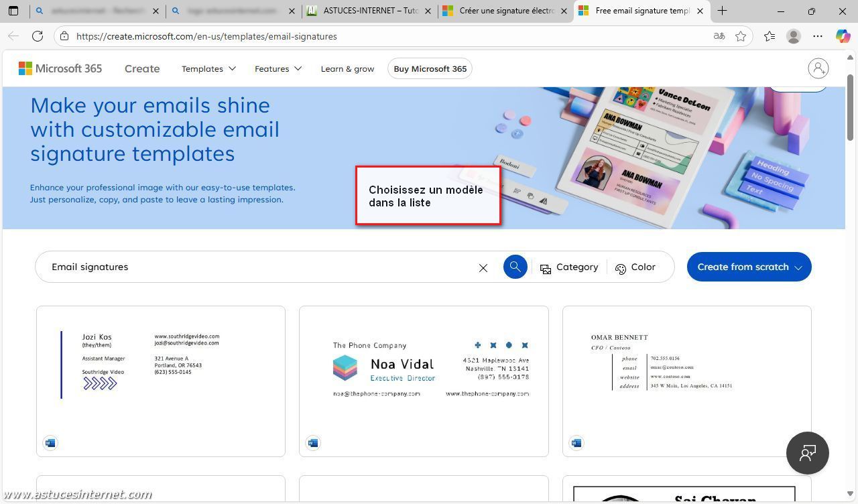Image resolution: width=858 pixels, height=504 pixels.
Task: Switch to ASTUCES-INTERNET tab
Action: click(x=369, y=11)
